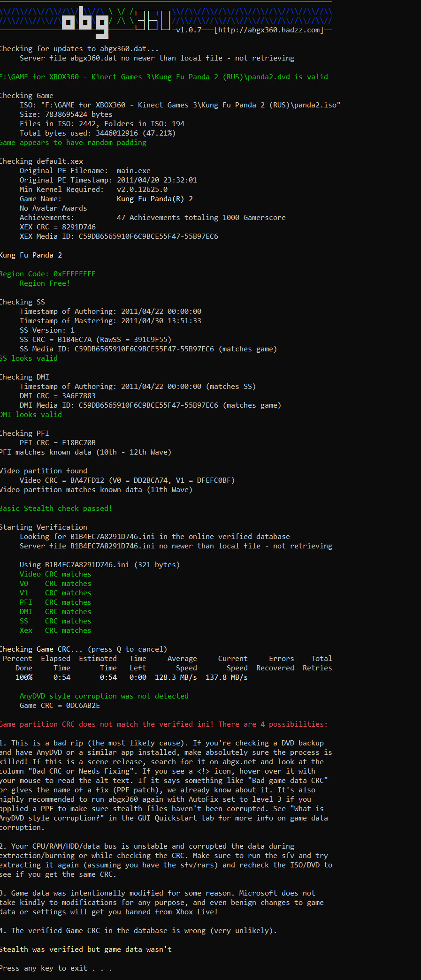Click the 'PFI CRC matches' line
This screenshot has width=421, height=980.
click(55, 602)
